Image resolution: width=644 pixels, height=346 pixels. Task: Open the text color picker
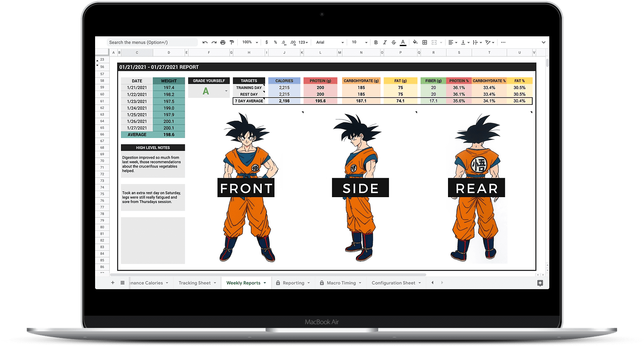403,43
